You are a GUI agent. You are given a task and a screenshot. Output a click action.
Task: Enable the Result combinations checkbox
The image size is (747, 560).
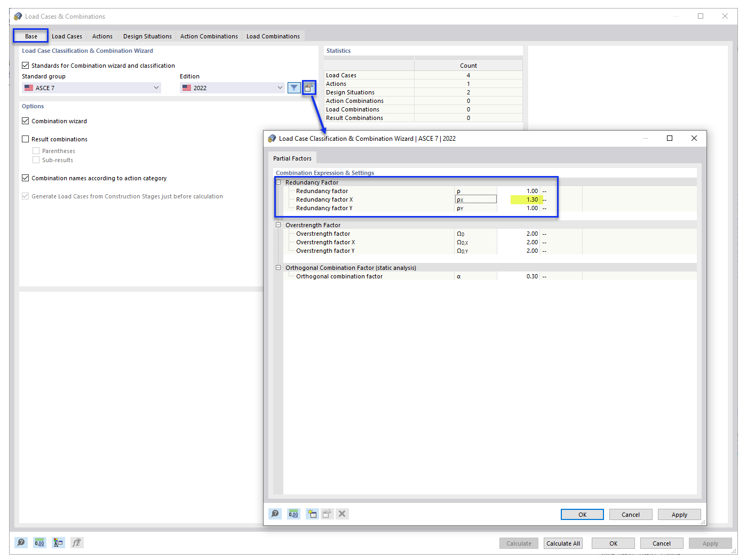point(25,139)
